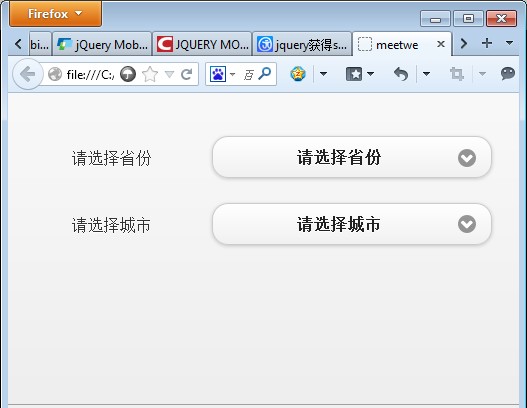Open the bookmarks icon dropdown arrow
The height and width of the screenshot is (408, 527).
[x=370, y=74]
